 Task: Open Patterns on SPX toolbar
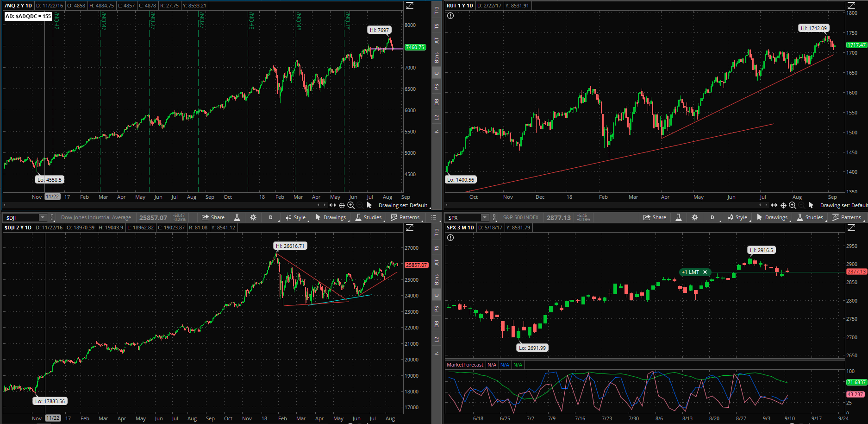coord(847,217)
